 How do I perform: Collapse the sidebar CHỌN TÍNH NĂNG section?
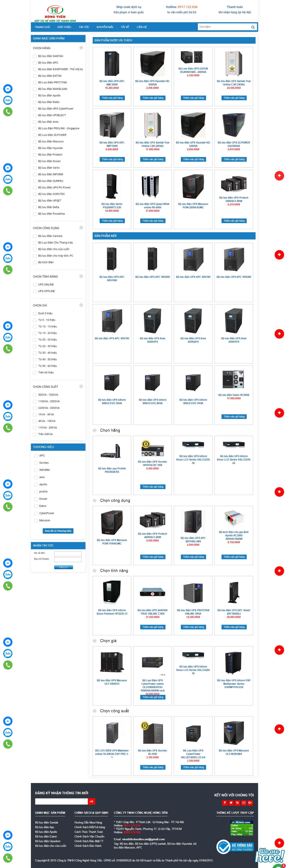(x=81, y=276)
